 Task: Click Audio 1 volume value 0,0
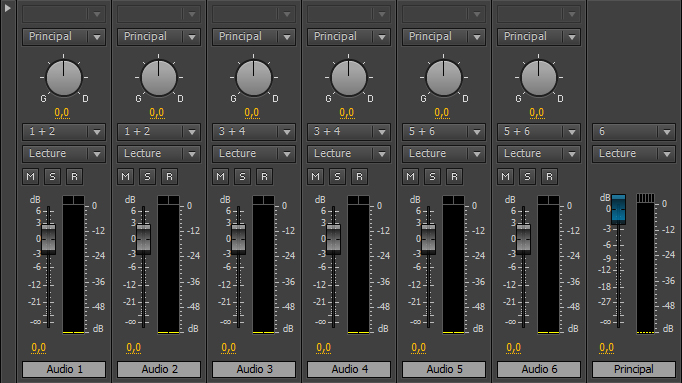pos(38,348)
